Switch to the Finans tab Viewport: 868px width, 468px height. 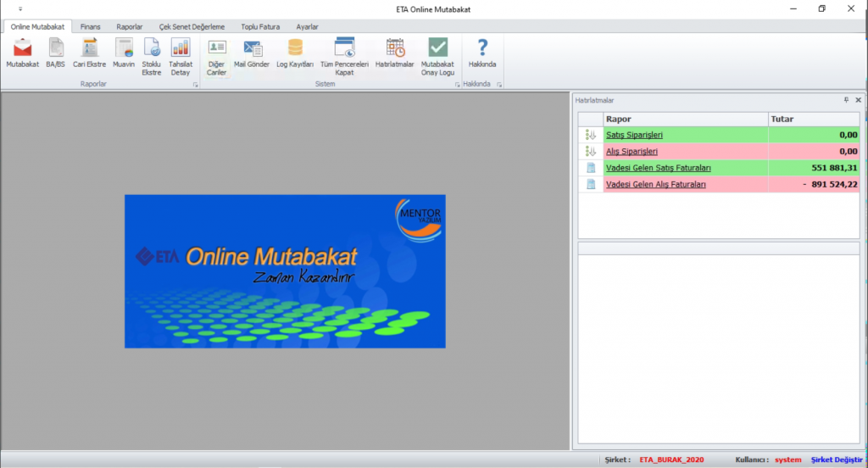(90, 26)
